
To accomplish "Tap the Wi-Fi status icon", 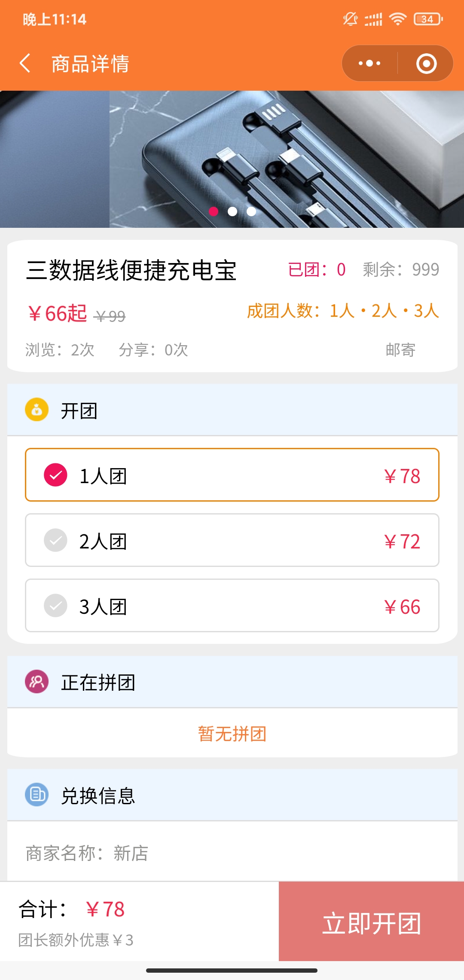I will coord(397,19).
